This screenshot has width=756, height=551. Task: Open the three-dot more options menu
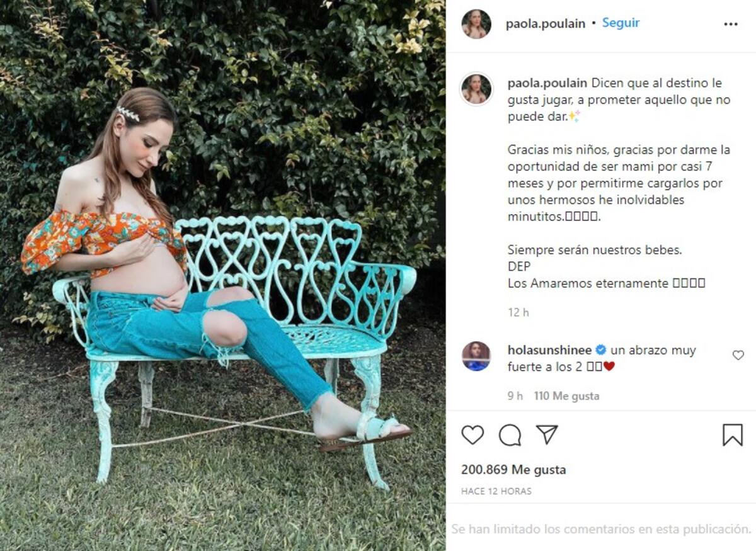click(x=731, y=24)
